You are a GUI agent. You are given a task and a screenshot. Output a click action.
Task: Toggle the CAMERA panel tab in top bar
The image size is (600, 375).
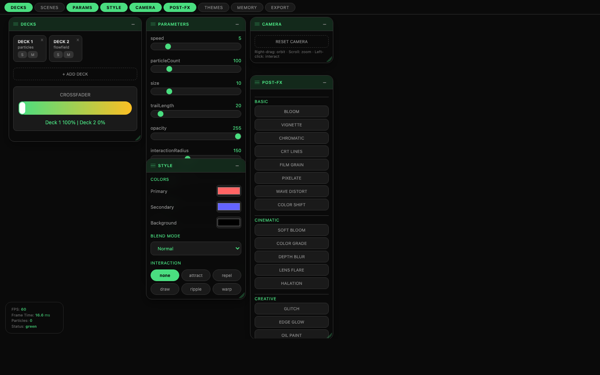pos(145,7)
